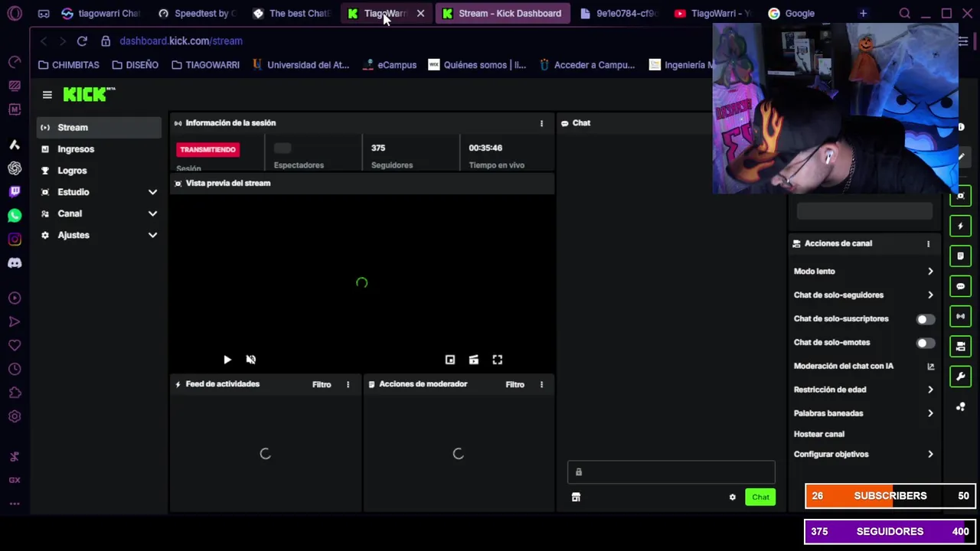Expand Palabras baneadas options
This screenshot has height=551, width=980.
tap(930, 413)
